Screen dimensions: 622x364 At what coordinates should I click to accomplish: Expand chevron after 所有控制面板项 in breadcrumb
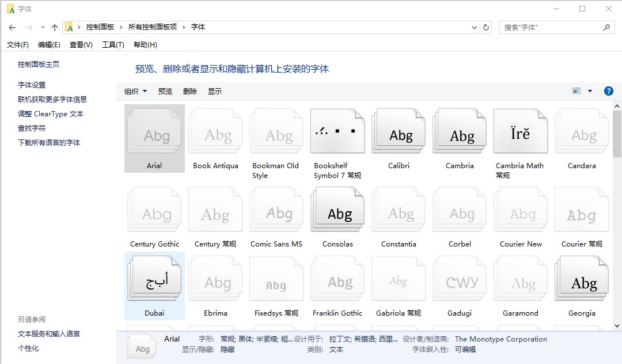[184, 27]
